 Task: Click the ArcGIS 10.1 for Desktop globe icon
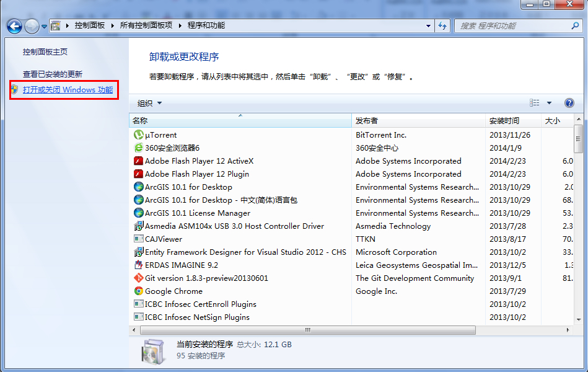point(138,187)
